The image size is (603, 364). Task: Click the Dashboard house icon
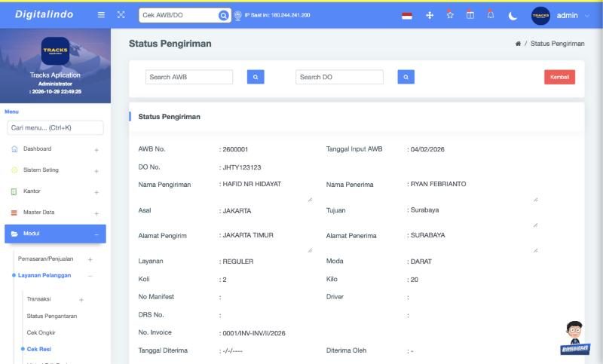click(14, 149)
